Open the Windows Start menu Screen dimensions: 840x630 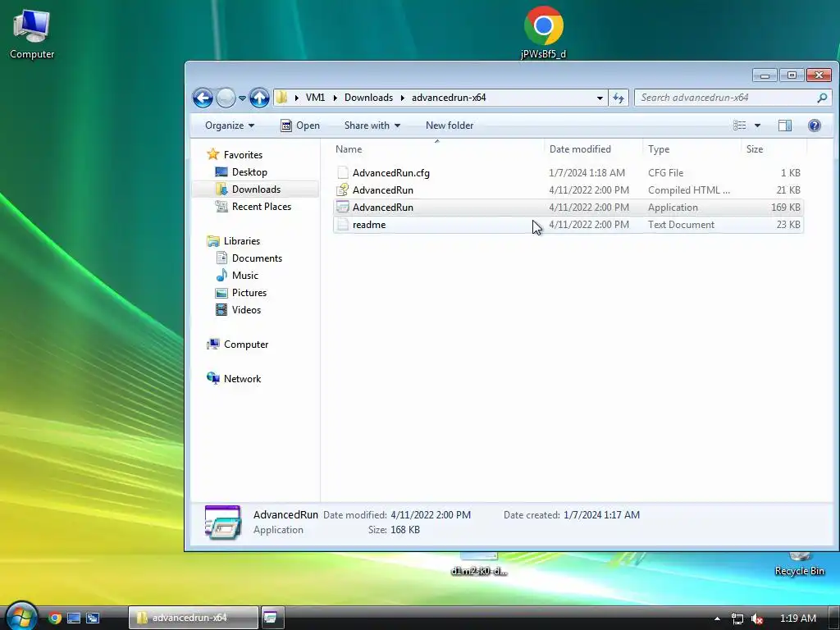click(x=21, y=616)
